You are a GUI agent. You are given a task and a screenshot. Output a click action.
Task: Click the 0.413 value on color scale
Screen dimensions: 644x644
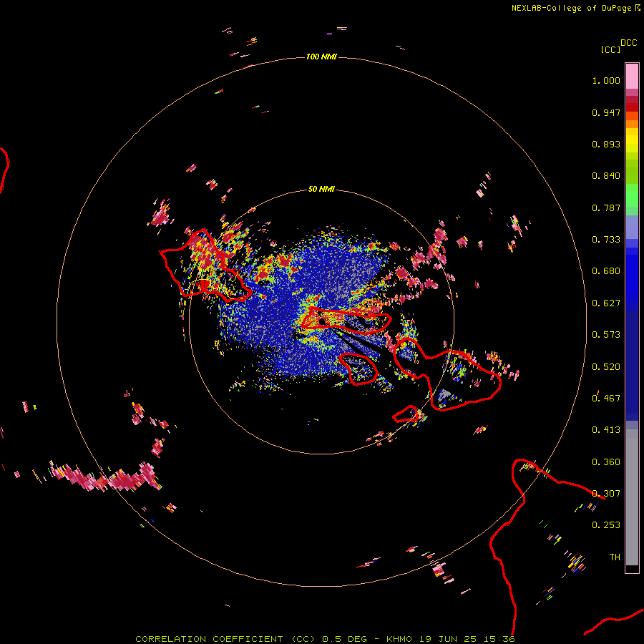[x=606, y=430]
